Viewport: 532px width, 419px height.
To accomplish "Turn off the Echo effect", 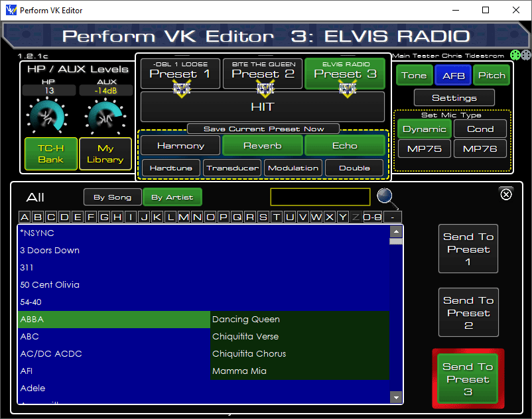I will (345, 146).
